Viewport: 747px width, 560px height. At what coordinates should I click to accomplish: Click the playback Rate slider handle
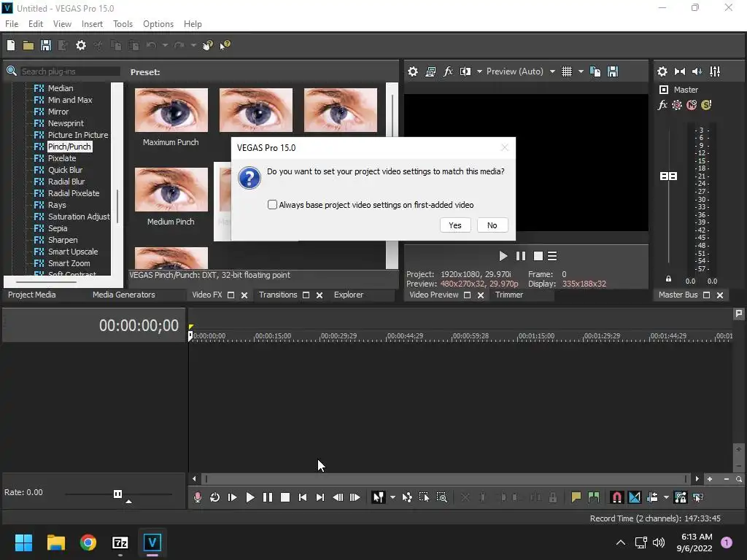point(117,494)
